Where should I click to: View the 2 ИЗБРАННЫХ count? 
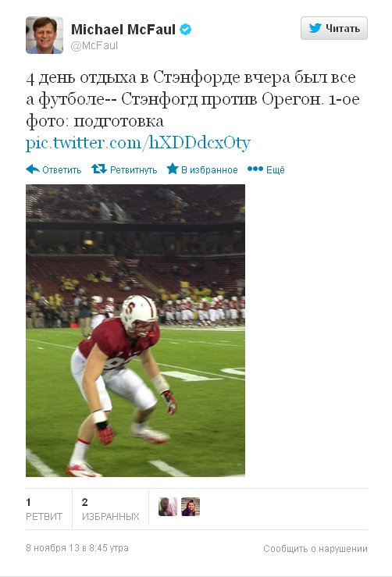[x=110, y=509]
